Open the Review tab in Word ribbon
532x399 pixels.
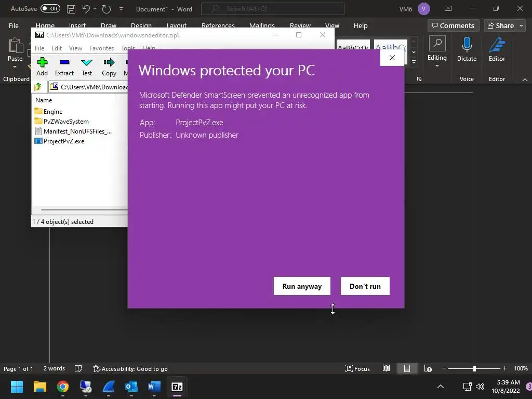click(300, 25)
